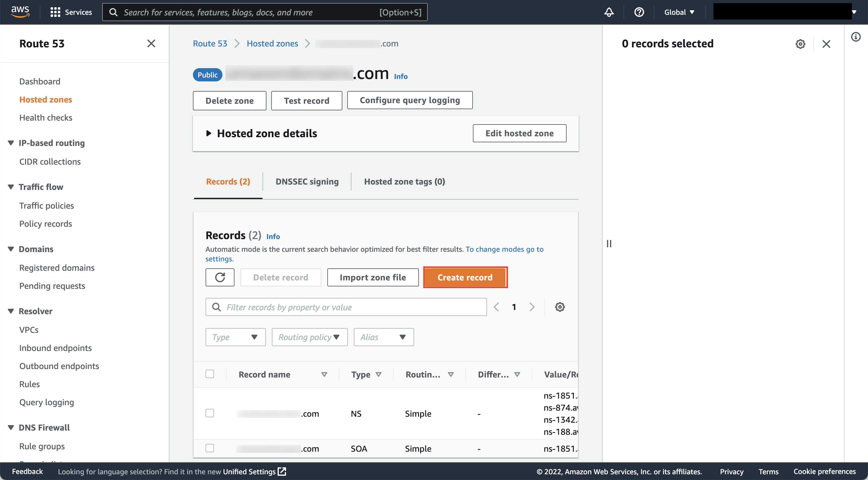Open records table preferences gear

coord(560,307)
